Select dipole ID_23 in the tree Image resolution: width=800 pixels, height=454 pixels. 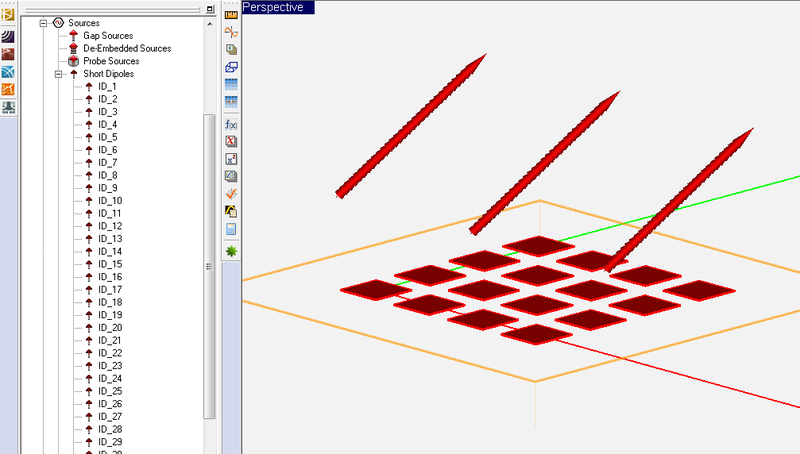point(110,366)
